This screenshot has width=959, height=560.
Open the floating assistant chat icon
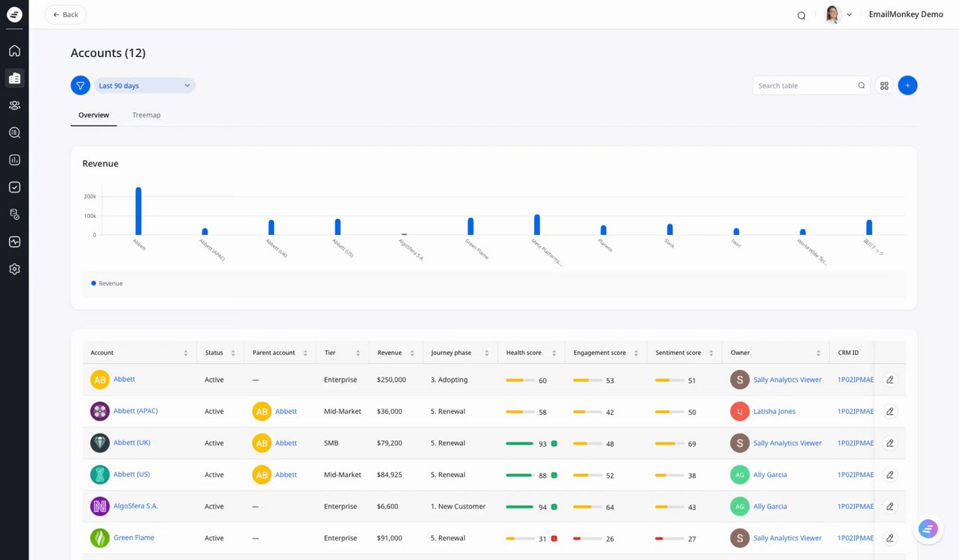coord(928,529)
